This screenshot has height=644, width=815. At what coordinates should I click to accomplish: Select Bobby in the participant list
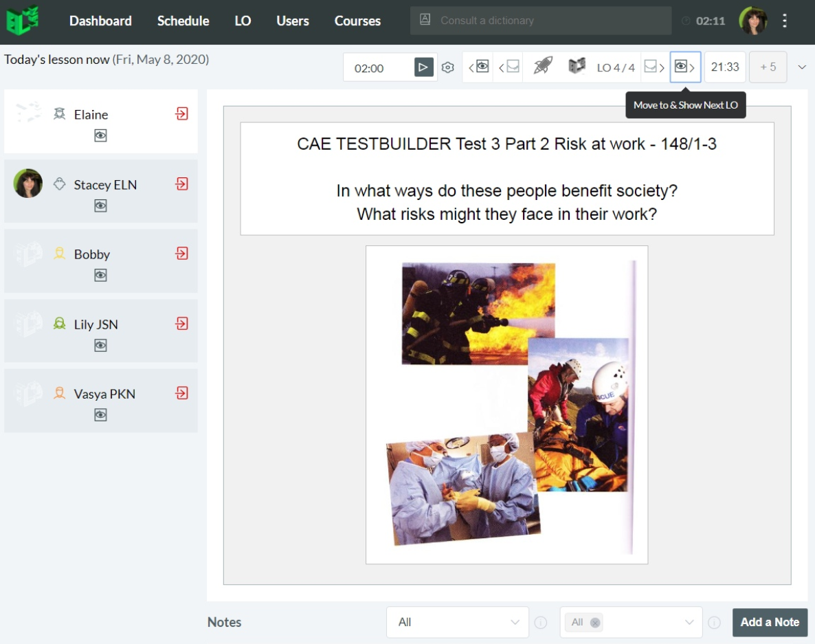tap(101, 260)
